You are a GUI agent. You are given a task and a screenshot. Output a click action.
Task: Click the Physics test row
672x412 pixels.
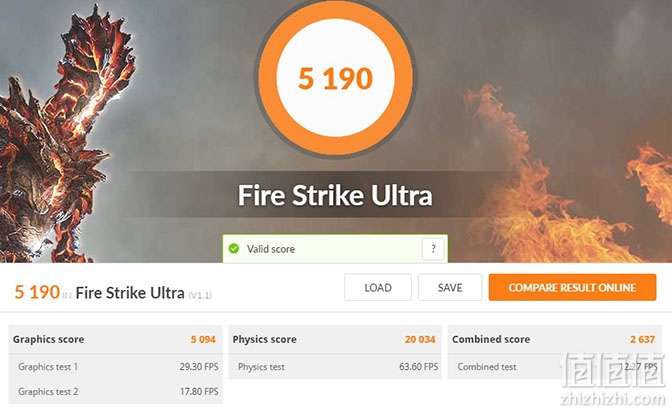pos(335,367)
